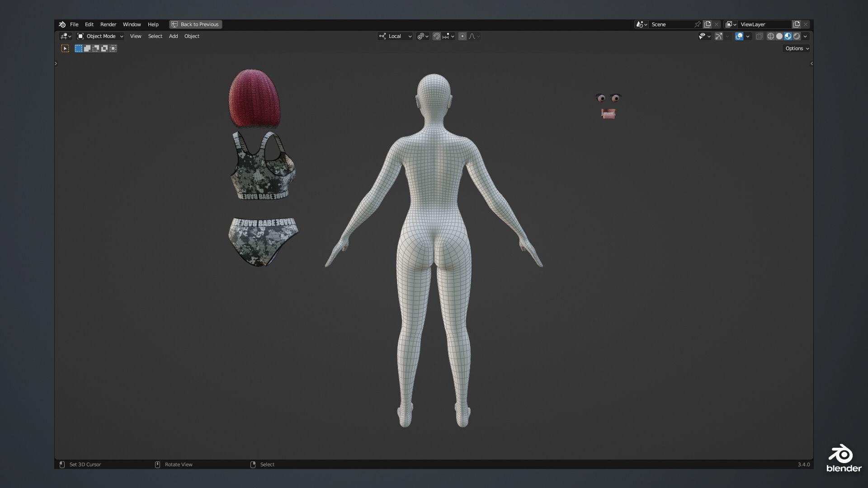Create a new scene copy icon
The image size is (868, 488).
click(708, 24)
